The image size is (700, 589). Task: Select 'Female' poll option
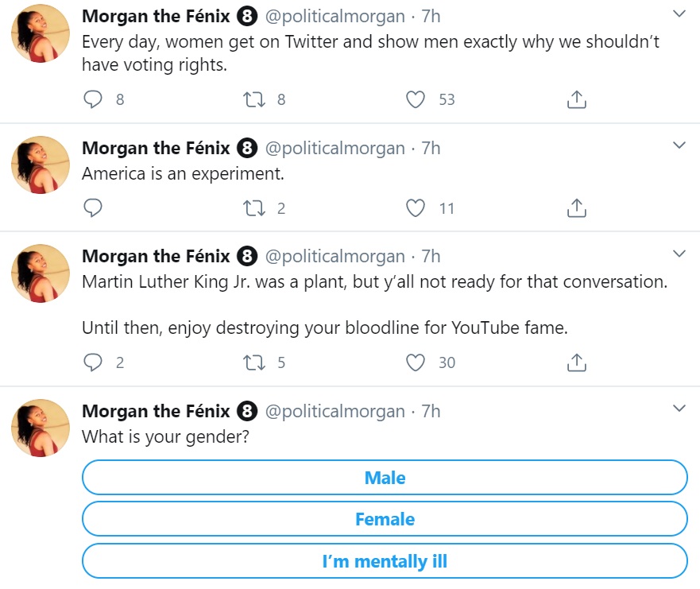click(x=385, y=519)
